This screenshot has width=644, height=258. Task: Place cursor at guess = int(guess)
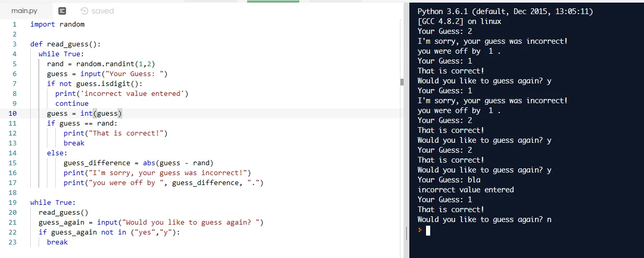[84, 113]
